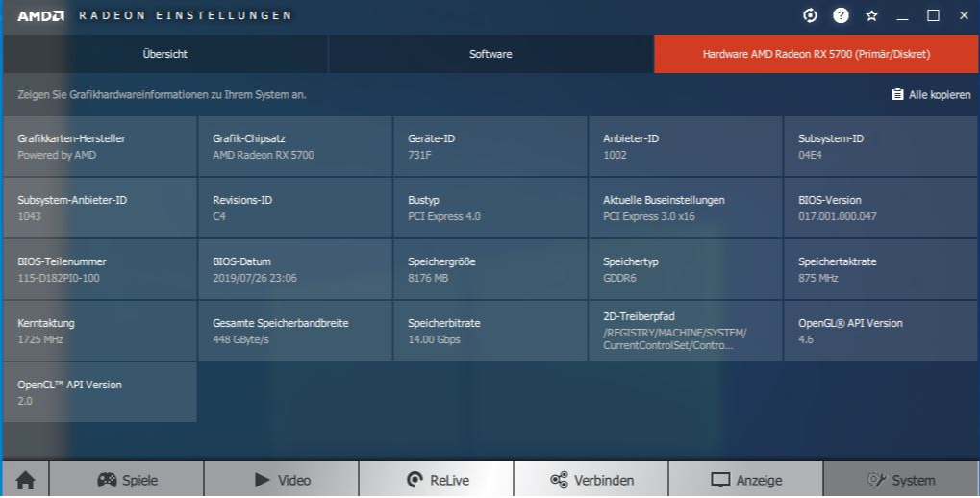Select the Grafikkarten-Hersteller tile
The image size is (980, 498).
tap(100, 146)
